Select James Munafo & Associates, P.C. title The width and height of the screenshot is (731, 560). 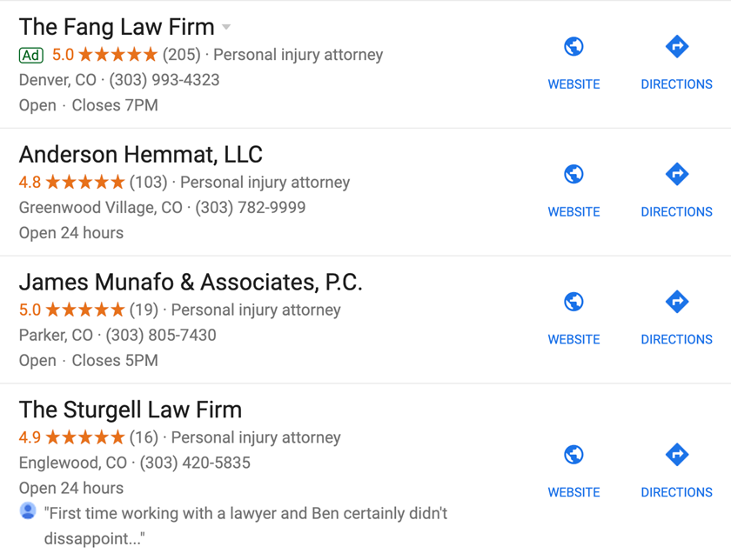(x=191, y=282)
